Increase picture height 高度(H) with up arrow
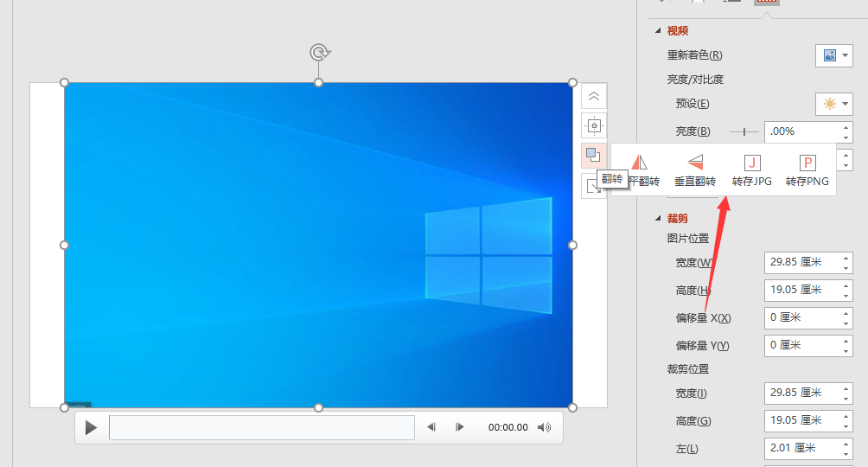Screen dimensions: 868x467 [x=846, y=286]
